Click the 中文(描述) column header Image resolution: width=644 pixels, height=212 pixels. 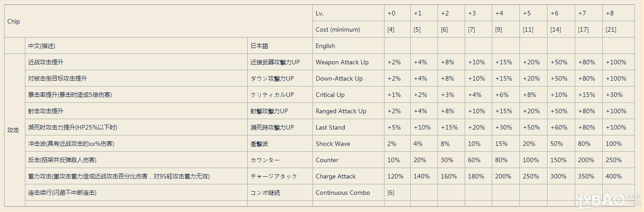tap(42, 46)
